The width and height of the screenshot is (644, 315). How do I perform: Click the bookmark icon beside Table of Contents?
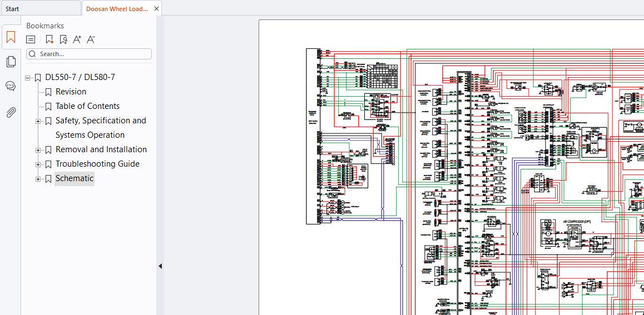coord(48,106)
